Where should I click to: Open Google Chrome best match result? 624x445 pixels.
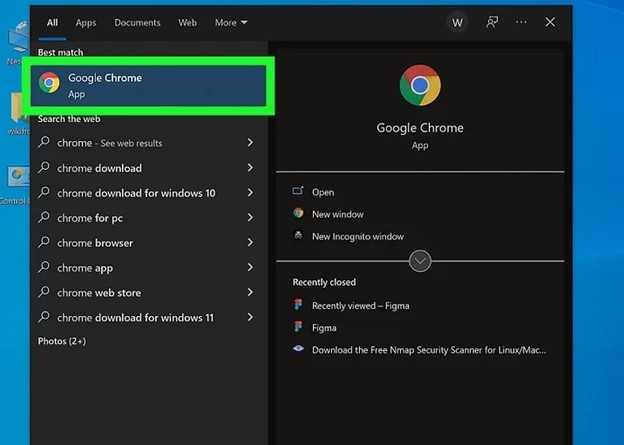pyautogui.click(x=152, y=85)
